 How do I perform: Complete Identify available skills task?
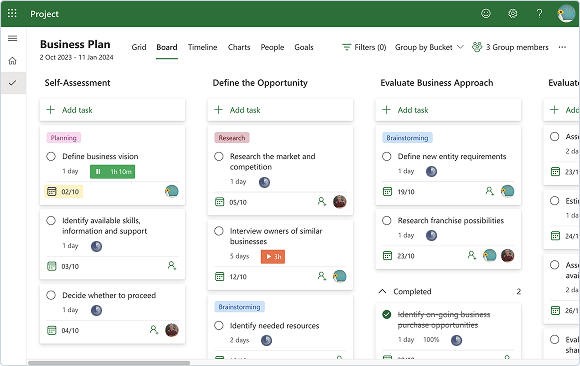tap(51, 221)
